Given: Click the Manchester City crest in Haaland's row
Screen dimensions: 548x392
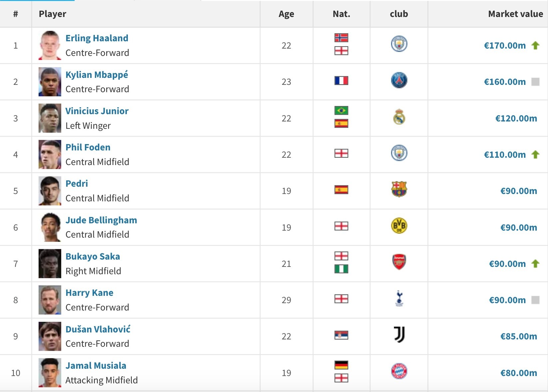Looking at the screenshot, I should tap(399, 44).
